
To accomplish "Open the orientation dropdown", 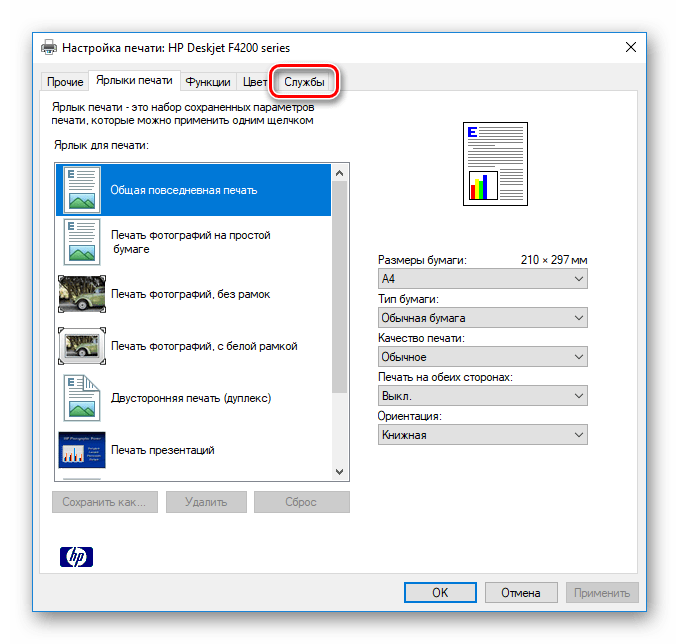I will (x=482, y=435).
